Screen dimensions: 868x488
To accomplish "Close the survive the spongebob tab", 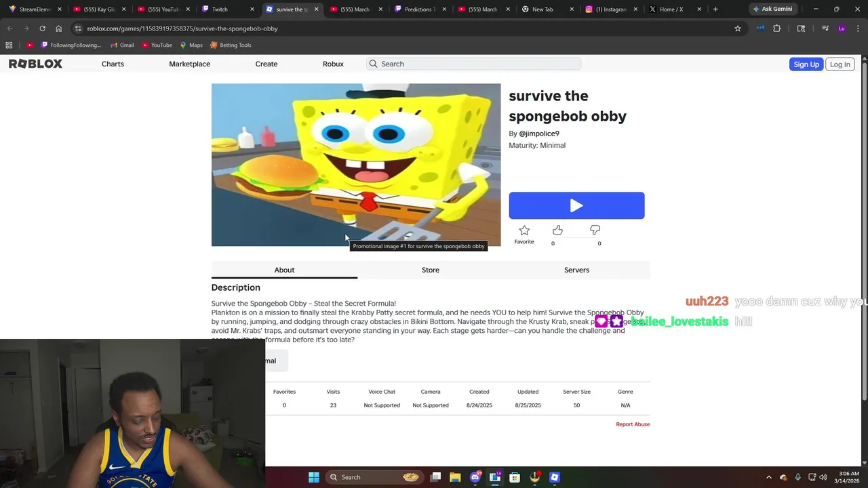I will point(315,9).
